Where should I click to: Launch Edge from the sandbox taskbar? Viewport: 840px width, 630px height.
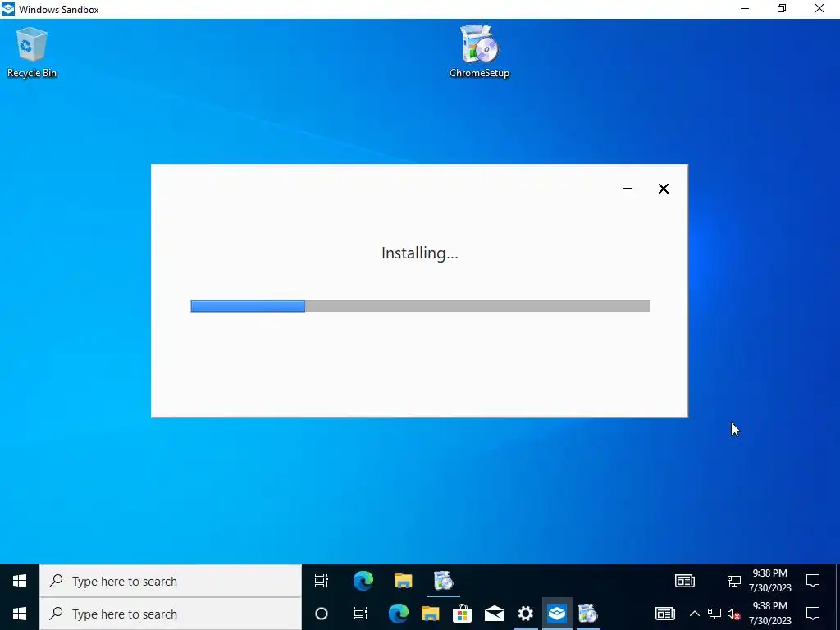[x=363, y=581]
